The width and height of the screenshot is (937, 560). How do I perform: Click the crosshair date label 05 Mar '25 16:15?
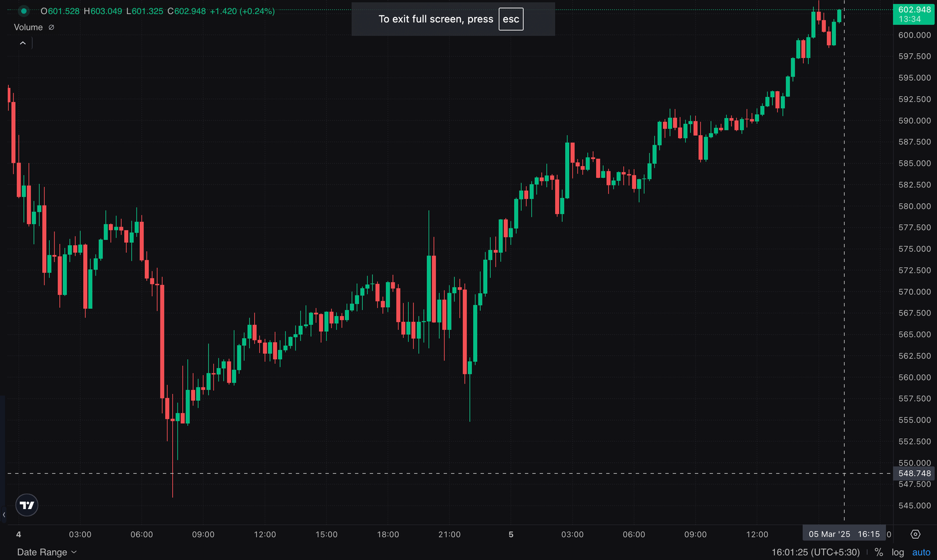(x=844, y=534)
